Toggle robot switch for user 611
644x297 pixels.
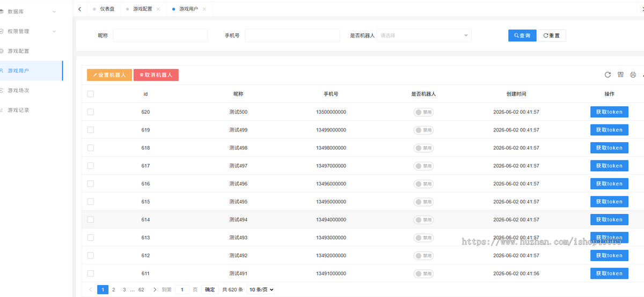[x=423, y=273]
